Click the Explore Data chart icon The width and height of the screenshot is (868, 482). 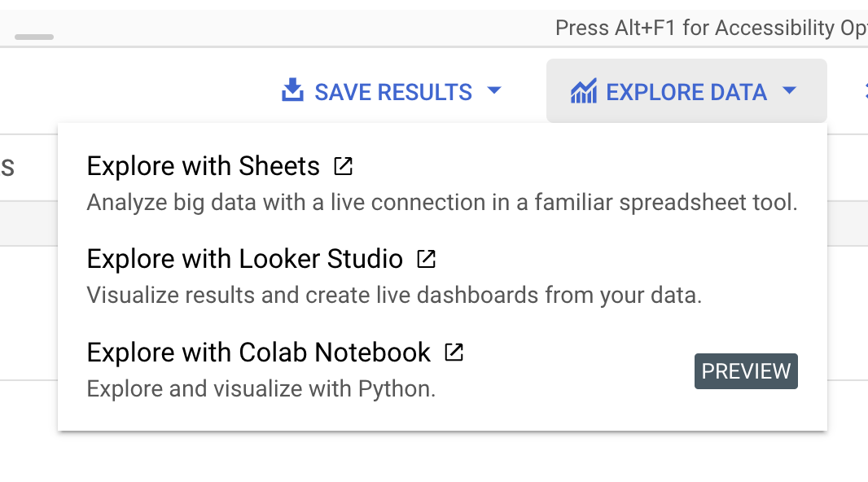(584, 91)
